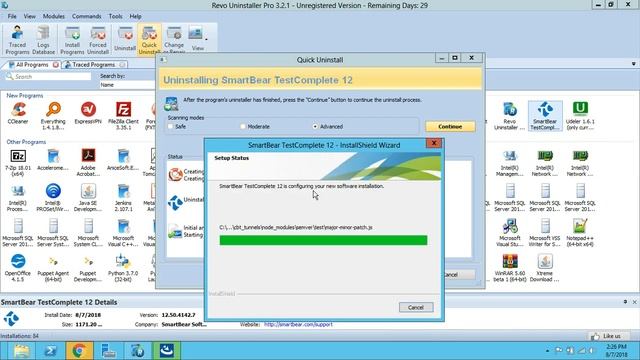Click Change or Repair toolbar icon

click(x=174, y=40)
